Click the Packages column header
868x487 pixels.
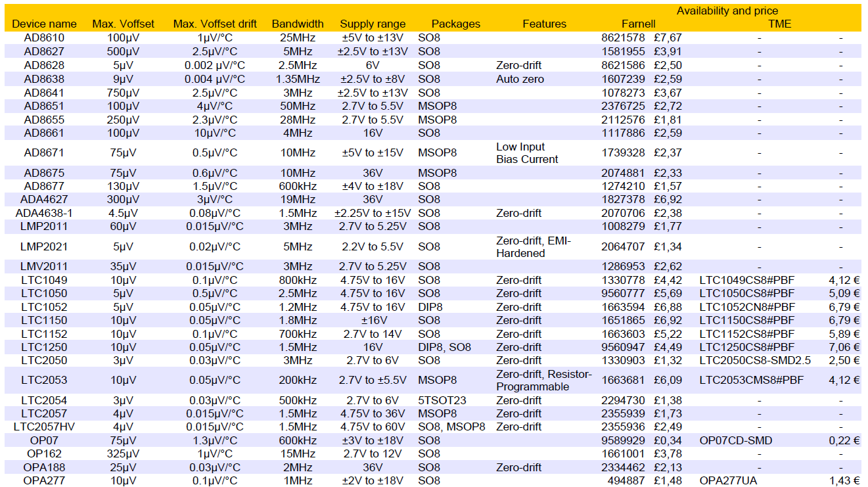pyautogui.click(x=456, y=24)
